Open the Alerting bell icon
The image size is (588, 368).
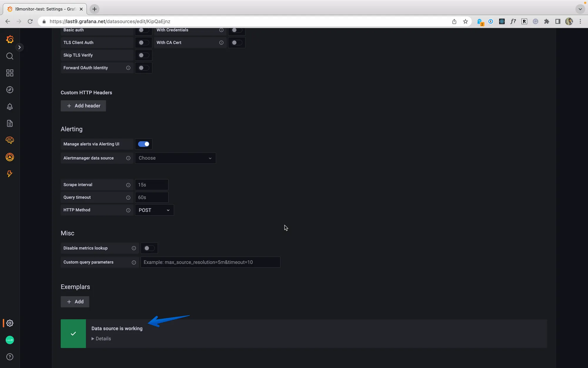point(10,107)
